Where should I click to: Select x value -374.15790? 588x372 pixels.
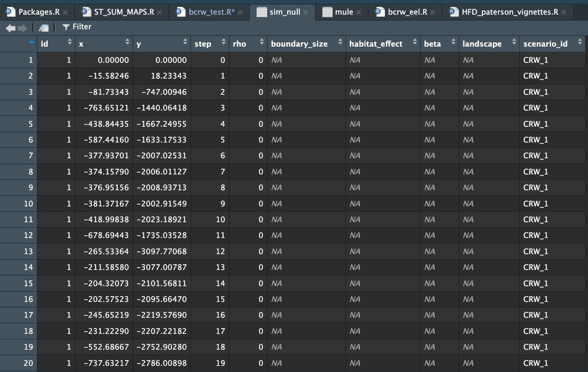coord(106,172)
